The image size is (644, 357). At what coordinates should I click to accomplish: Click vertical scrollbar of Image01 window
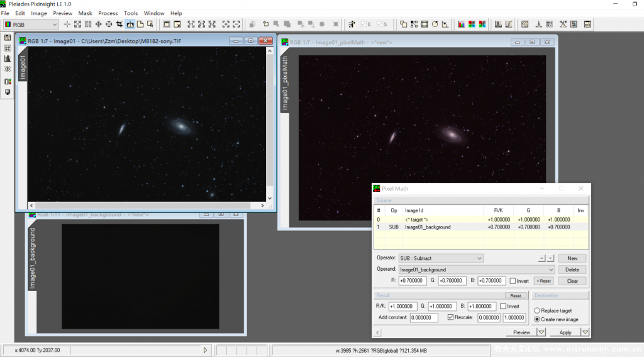pyautogui.click(x=270, y=124)
